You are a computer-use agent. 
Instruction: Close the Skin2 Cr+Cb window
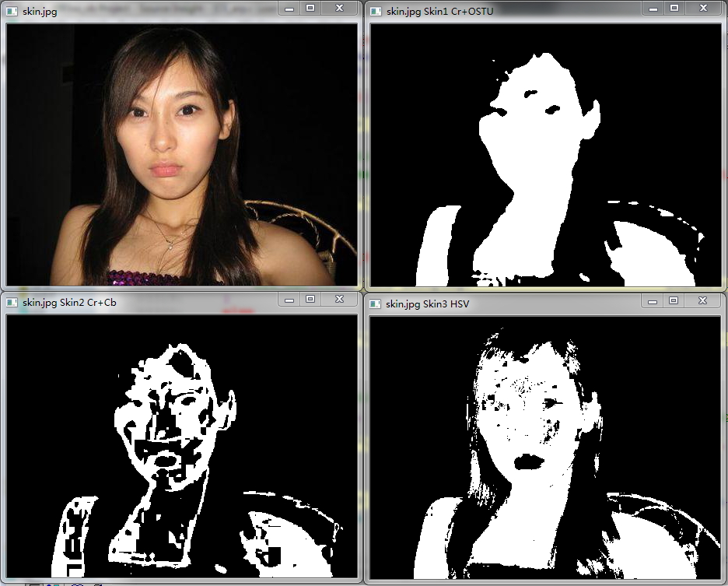[339, 300]
